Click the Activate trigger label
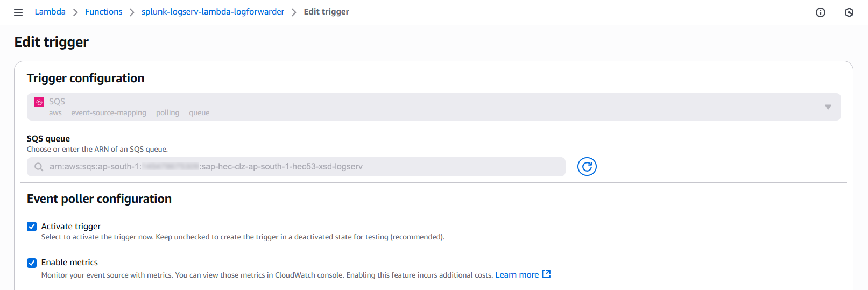Viewport: 868px width, 290px height. click(71, 227)
